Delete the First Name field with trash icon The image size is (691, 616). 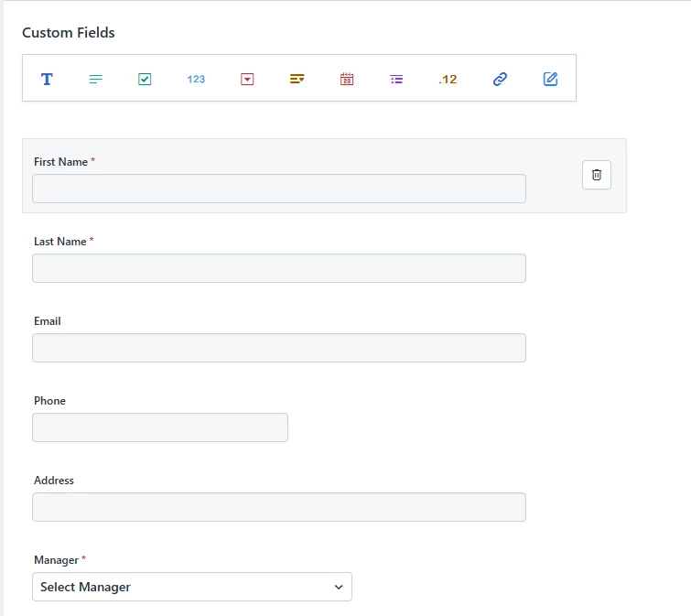(597, 175)
